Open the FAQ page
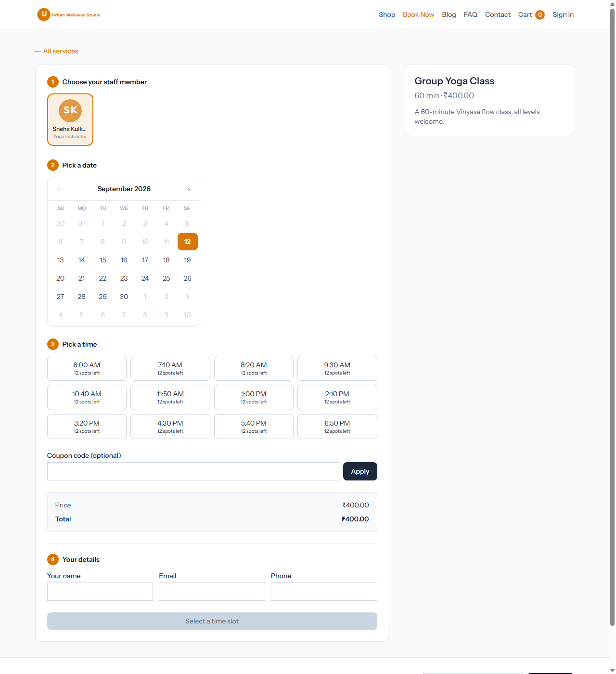The image size is (616, 674). [471, 14]
